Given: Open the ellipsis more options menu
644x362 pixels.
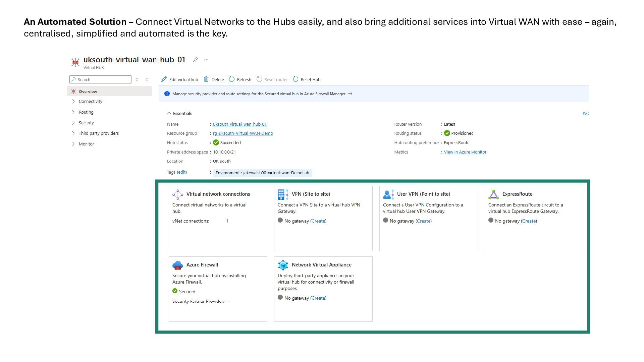Looking at the screenshot, I should pos(206,60).
